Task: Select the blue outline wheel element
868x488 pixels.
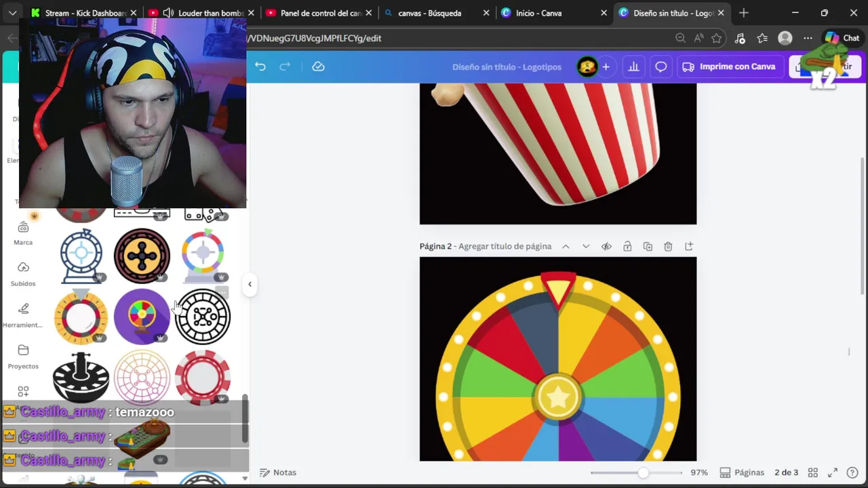Action: (x=81, y=256)
